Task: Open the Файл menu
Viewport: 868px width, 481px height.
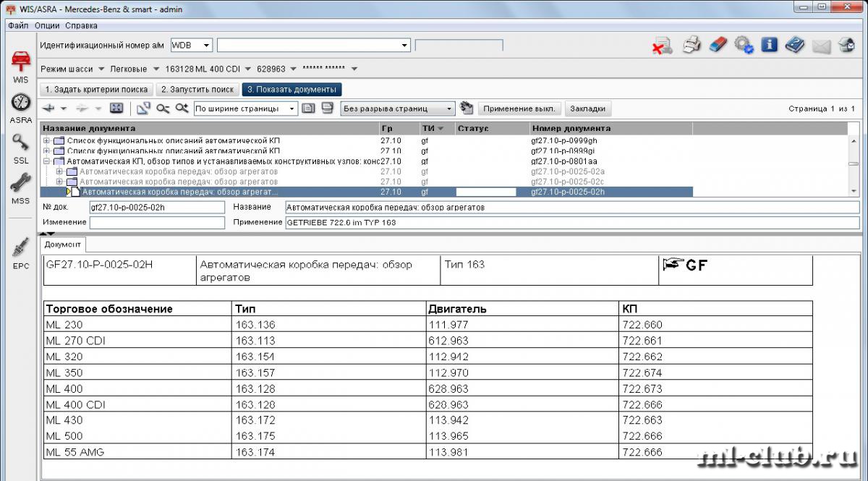Action: pos(19,25)
